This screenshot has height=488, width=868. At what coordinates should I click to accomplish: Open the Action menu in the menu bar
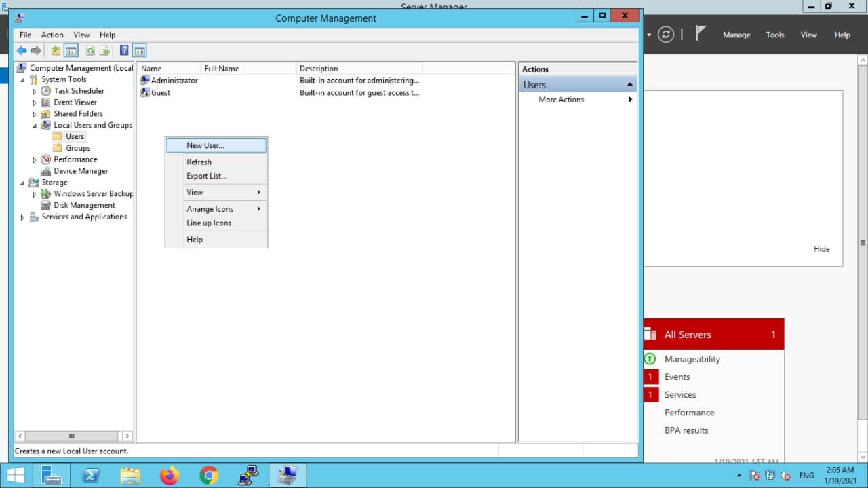coord(52,35)
